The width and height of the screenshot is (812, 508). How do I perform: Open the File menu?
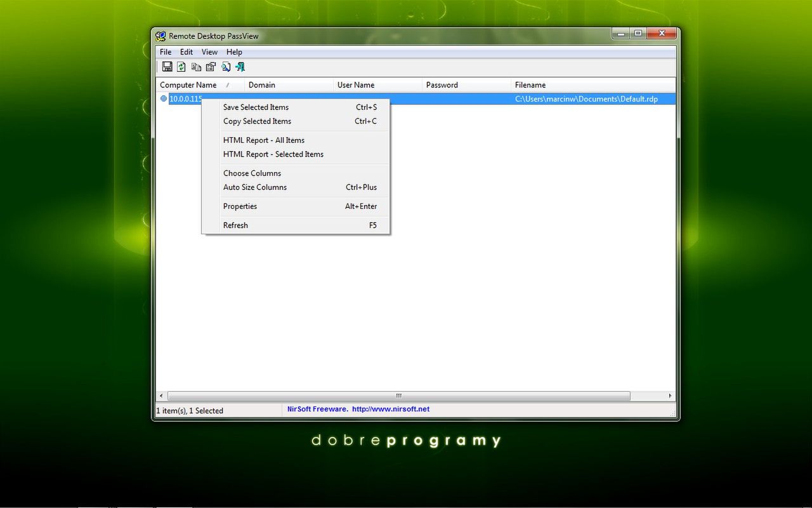[166, 52]
